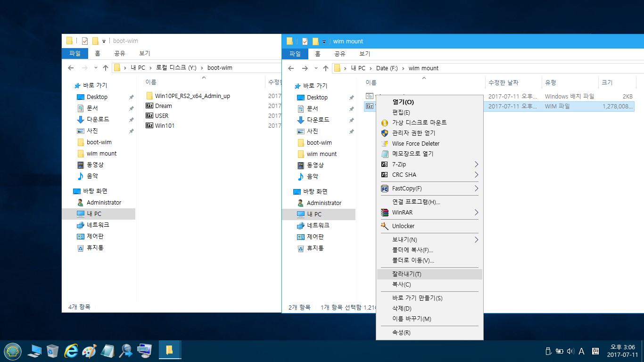Click 폴더로 이동(V)... menu entry
Viewport: 644px width, 362px height.
coord(429,260)
